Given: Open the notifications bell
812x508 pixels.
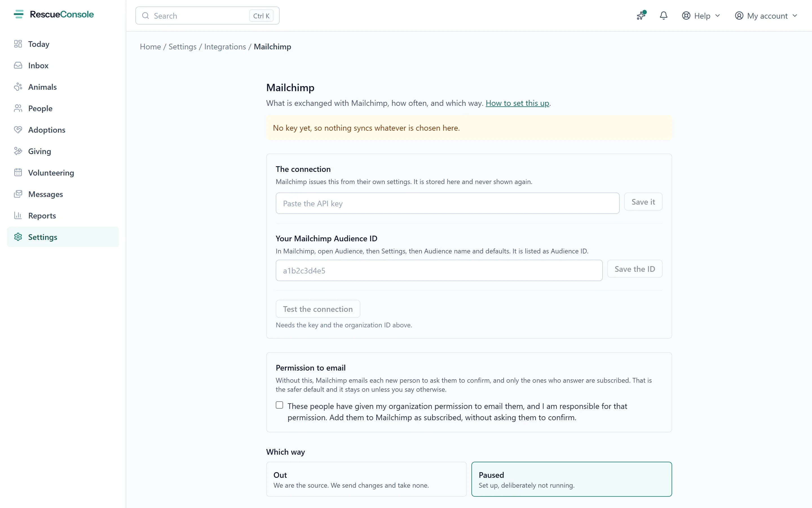Looking at the screenshot, I should 663,16.
